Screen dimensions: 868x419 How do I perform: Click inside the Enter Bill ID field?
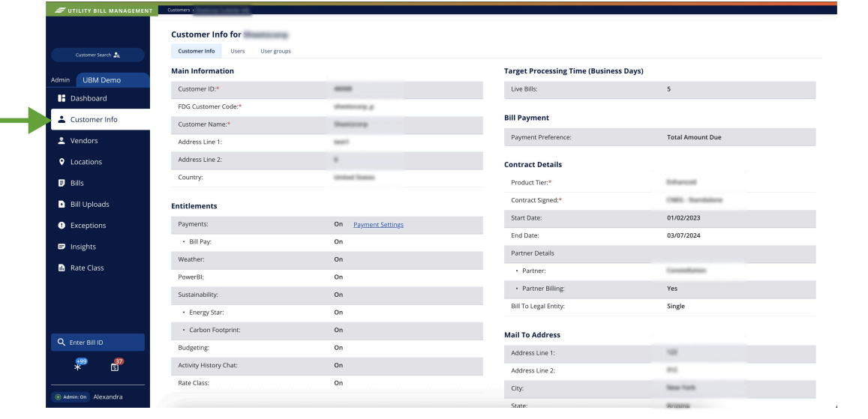[98, 342]
